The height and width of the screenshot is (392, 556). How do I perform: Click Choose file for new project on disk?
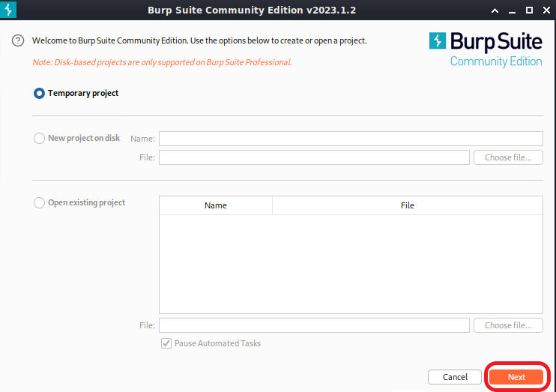click(x=508, y=157)
